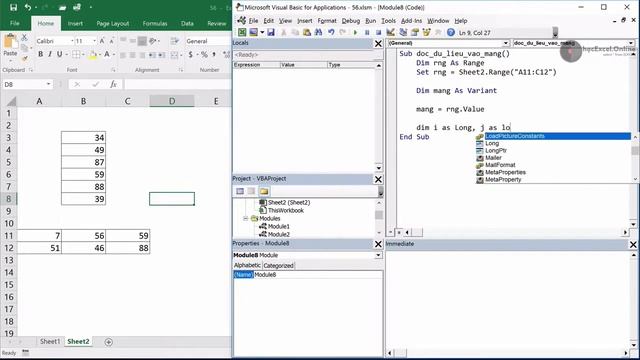Viewport: 640px width, 360px height.
Task: Open Project Explorer from VBA toolbar icon
Action: (403, 32)
